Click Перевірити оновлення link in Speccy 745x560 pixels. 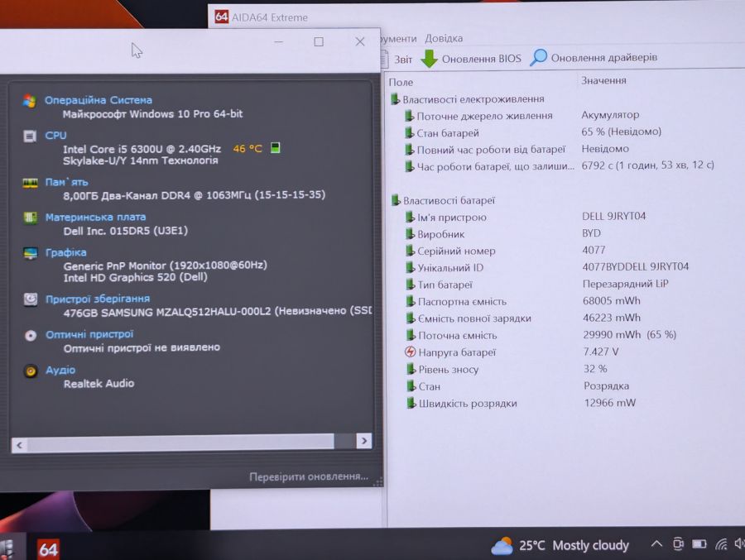click(309, 476)
